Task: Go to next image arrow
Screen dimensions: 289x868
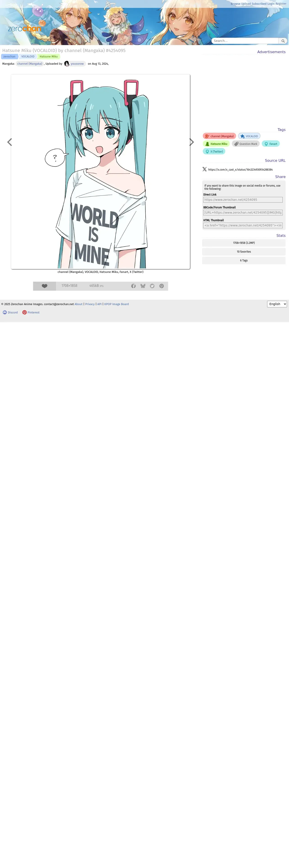Action: click(x=192, y=142)
